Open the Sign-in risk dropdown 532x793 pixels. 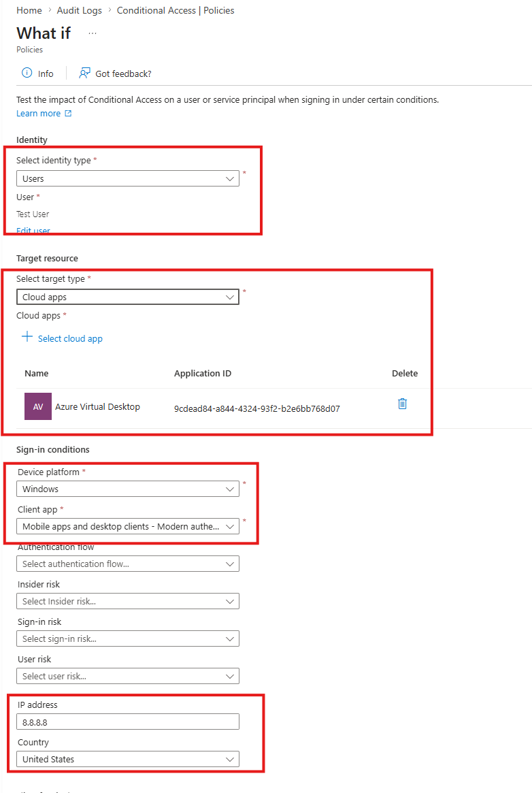pyautogui.click(x=128, y=638)
